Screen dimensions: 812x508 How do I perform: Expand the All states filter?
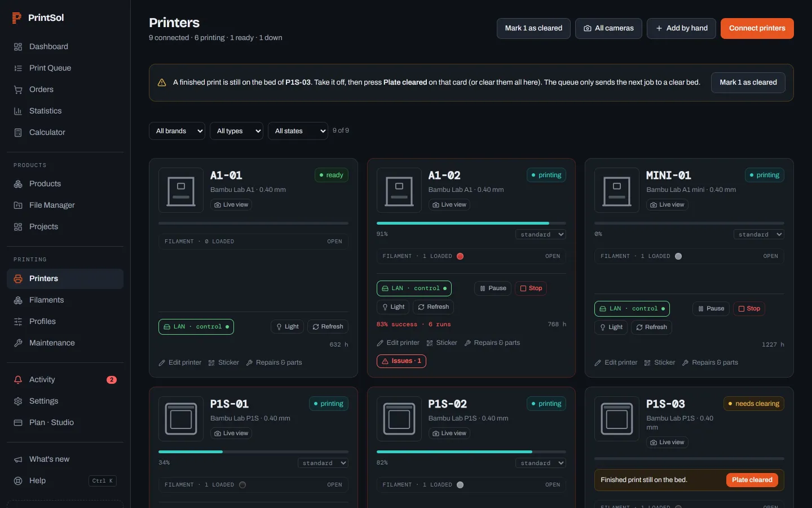click(298, 131)
